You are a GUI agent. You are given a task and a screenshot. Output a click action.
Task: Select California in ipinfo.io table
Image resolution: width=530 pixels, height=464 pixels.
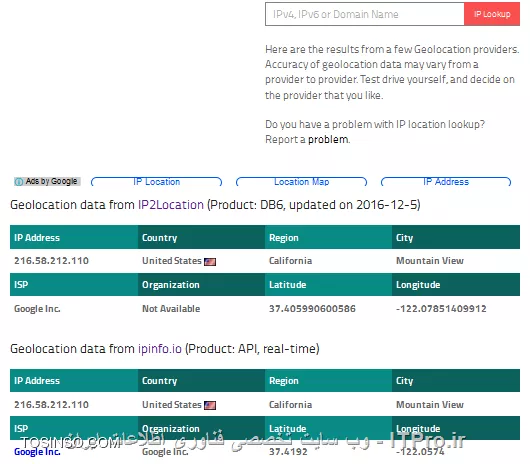coord(290,405)
